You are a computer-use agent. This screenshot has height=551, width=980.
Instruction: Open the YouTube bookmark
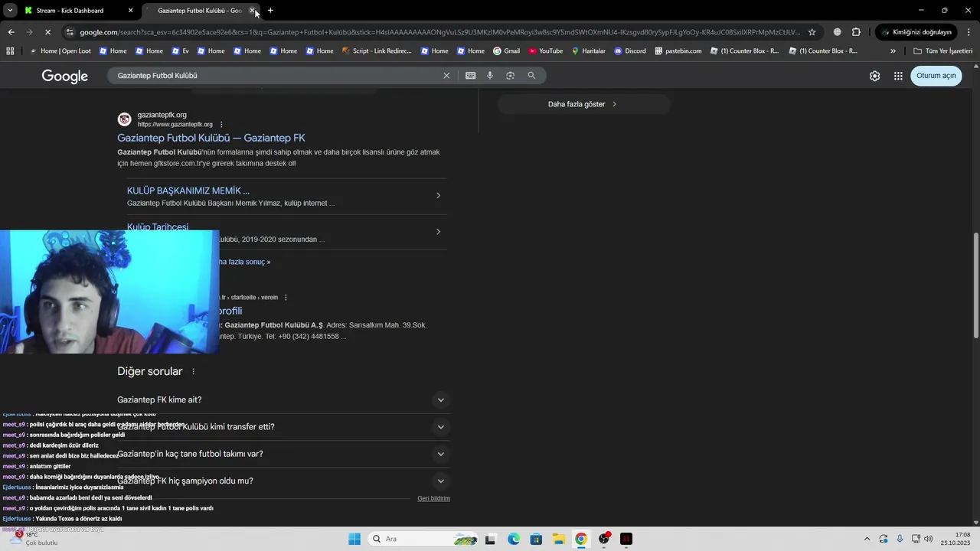pyautogui.click(x=545, y=51)
